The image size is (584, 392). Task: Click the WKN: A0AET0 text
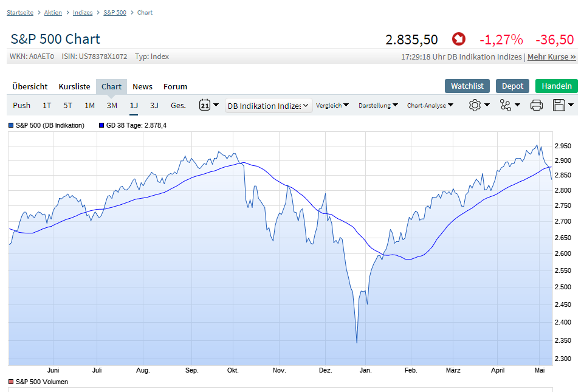click(x=32, y=57)
